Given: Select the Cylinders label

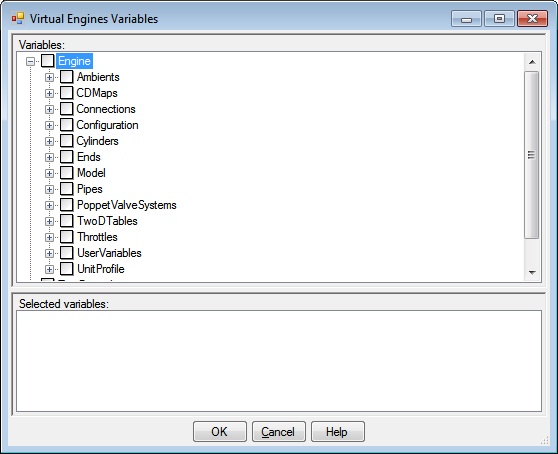Looking at the screenshot, I should [98, 141].
